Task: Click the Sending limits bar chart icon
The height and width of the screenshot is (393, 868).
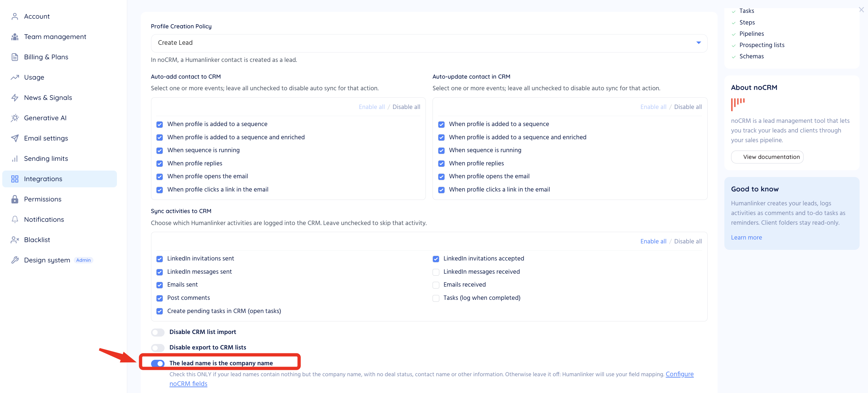Action: 14,159
